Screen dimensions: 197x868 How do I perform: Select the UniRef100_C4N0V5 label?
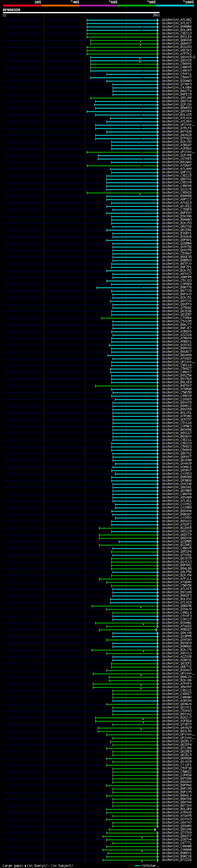pos(176,67)
